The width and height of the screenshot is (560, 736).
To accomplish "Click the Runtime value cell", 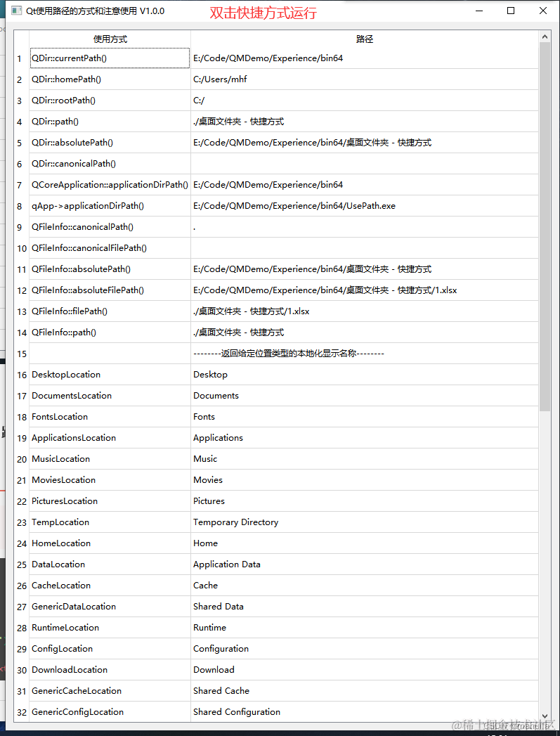I will click(x=365, y=628).
